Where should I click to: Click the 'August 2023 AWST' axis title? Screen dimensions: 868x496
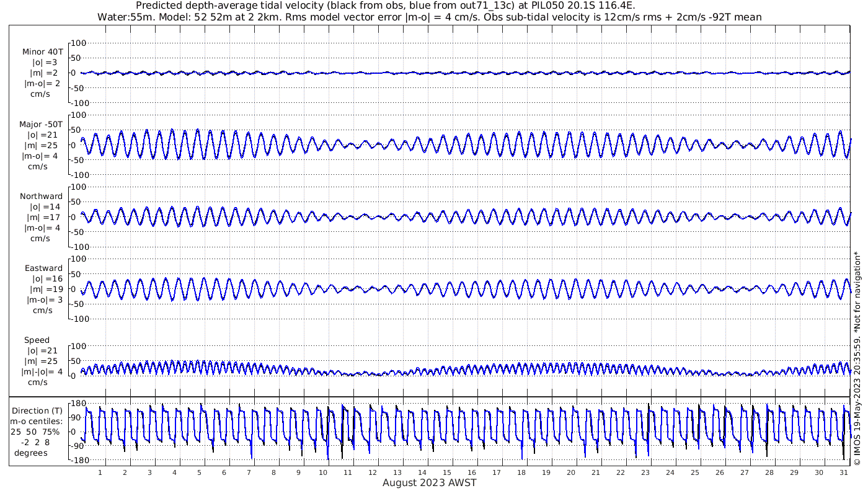coord(429,482)
